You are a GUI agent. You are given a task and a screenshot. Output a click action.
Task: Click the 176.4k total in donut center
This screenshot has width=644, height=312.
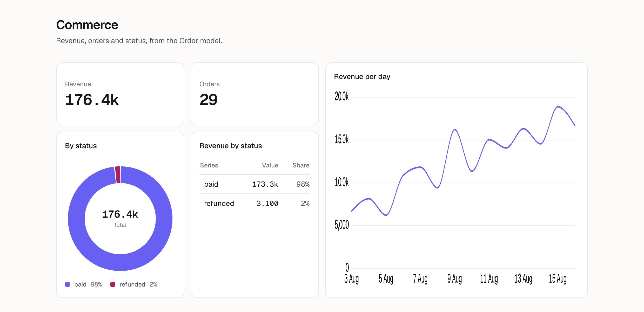click(x=120, y=214)
